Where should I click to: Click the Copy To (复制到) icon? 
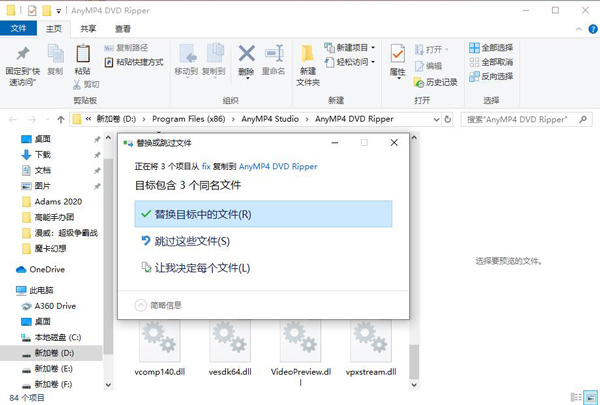click(215, 53)
